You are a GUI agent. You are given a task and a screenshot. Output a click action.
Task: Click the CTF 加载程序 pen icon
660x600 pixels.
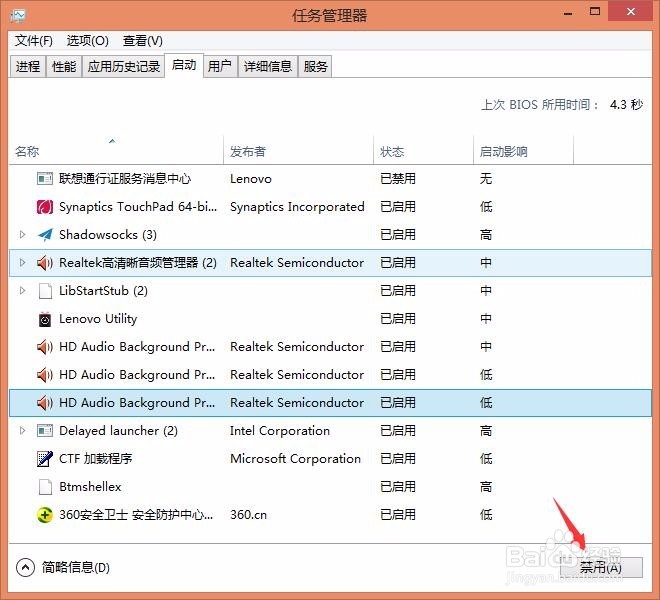coord(45,459)
